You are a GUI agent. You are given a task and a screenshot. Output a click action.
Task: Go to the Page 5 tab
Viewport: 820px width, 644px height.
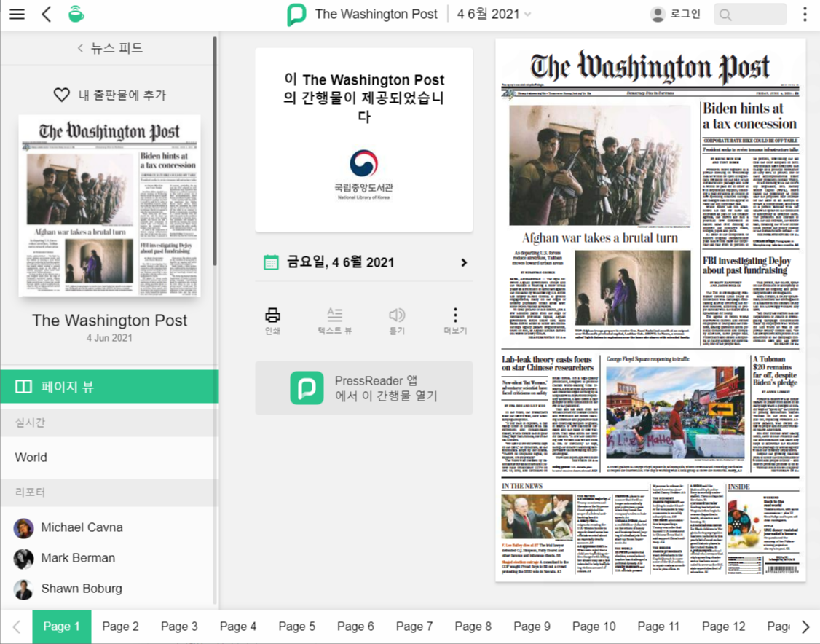click(x=297, y=627)
